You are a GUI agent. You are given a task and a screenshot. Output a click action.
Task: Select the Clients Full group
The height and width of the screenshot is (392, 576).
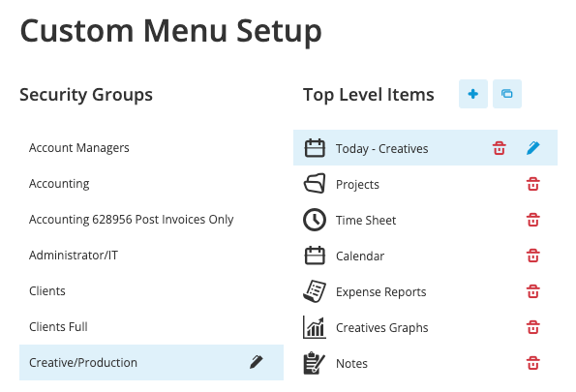[151, 326]
